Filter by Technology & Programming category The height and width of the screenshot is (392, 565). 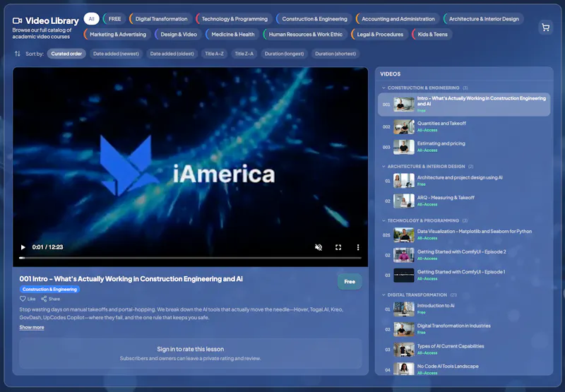pyautogui.click(x=234, y=19)
